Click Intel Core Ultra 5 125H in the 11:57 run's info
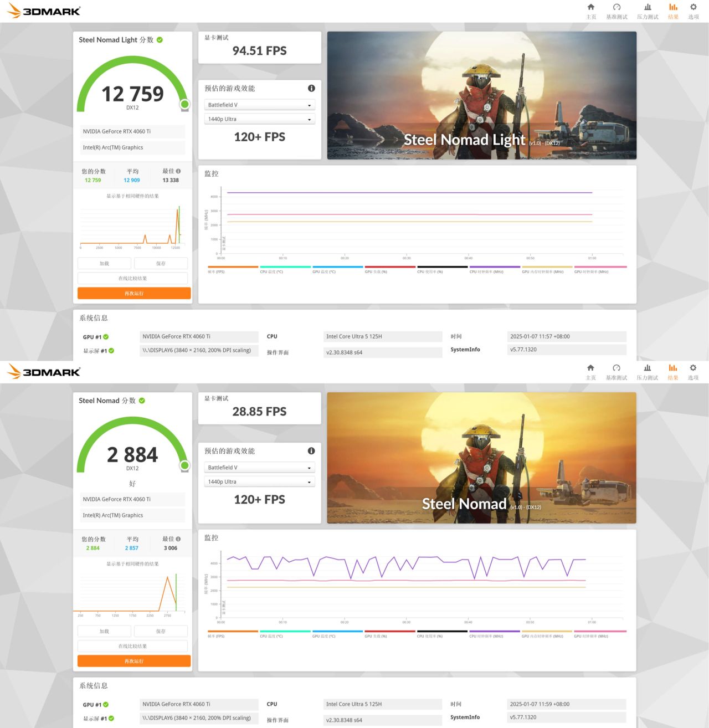Viewport: 709px width, 728px height. [354, 337]
